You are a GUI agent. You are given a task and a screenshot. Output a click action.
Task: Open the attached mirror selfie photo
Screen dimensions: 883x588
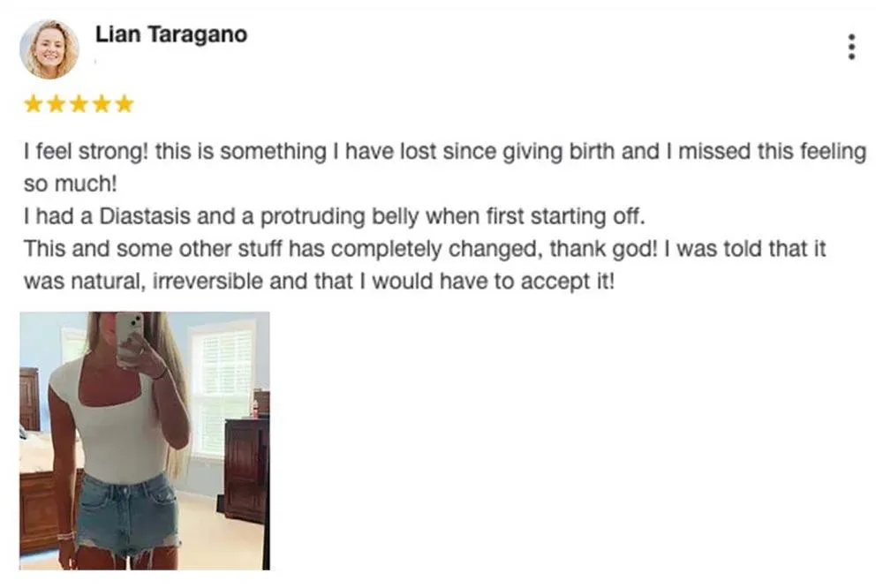tap(145, 441)
